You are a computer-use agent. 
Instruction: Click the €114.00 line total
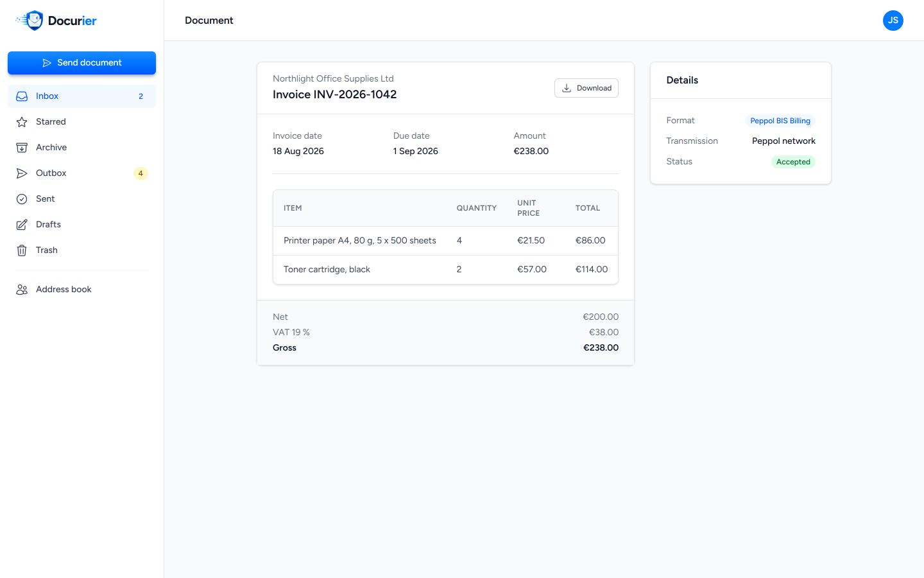pyautogui.click(x=592, y=270)
